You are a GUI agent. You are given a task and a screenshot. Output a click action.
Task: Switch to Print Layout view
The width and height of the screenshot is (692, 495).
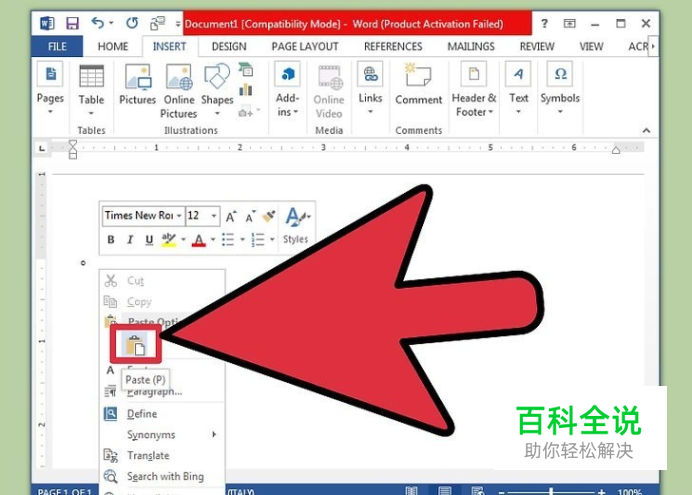(x=444, y=491)
